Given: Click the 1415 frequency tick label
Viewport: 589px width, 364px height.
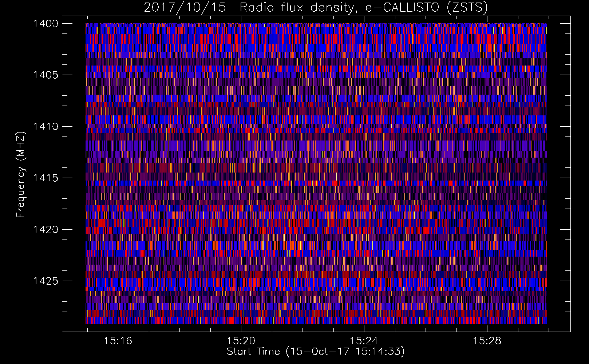Looking at the screenshot, I should click(x=46, y=178).
